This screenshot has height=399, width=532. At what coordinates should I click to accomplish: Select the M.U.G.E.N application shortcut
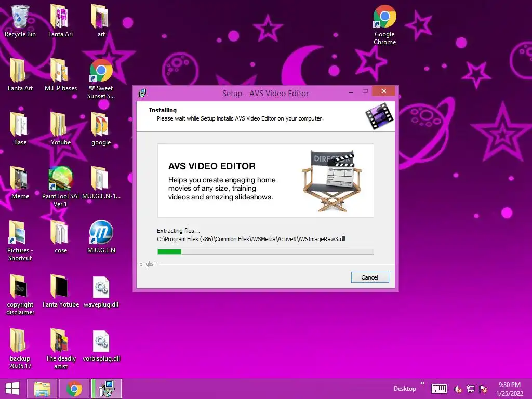tap(101, 237)
